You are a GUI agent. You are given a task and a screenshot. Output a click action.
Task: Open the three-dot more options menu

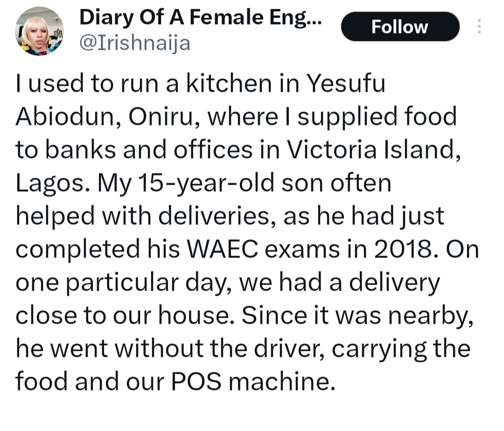479,27
